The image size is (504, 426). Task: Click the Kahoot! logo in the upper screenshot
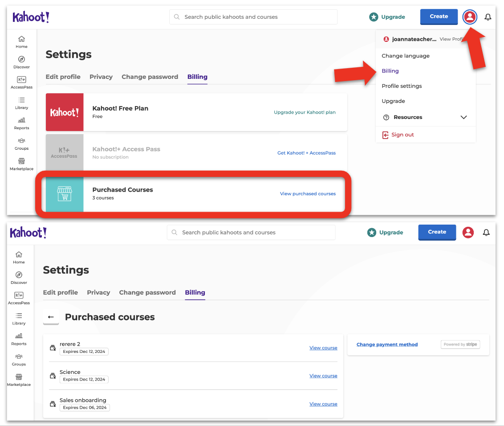pyautogui.click(x=31, y=17)
